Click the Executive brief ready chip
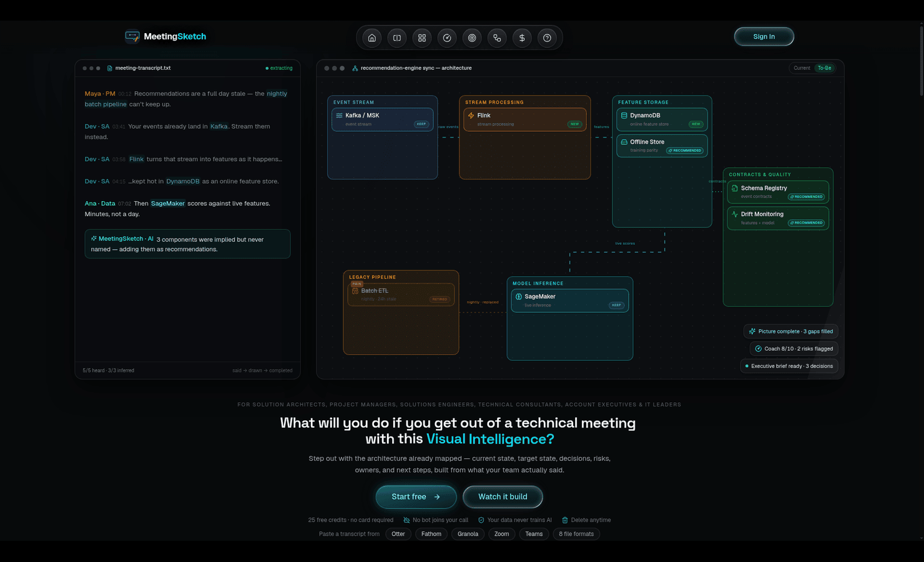 pos(789,367)
